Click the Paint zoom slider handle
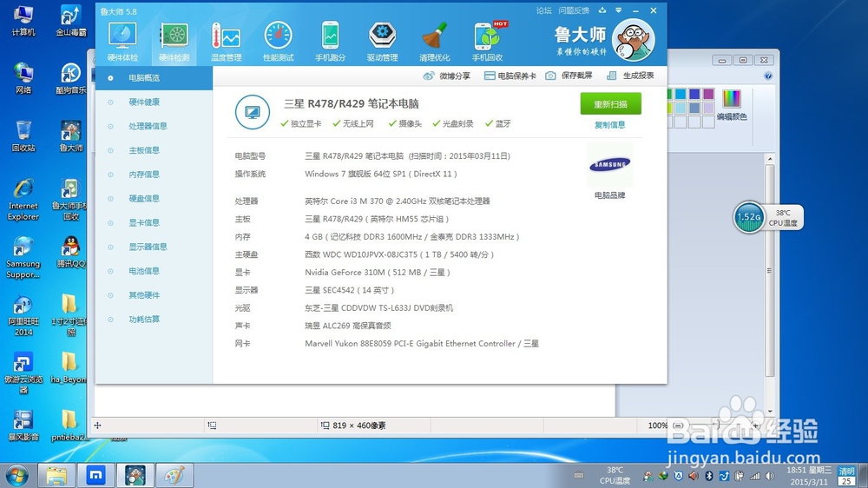 tap(716, 425)
